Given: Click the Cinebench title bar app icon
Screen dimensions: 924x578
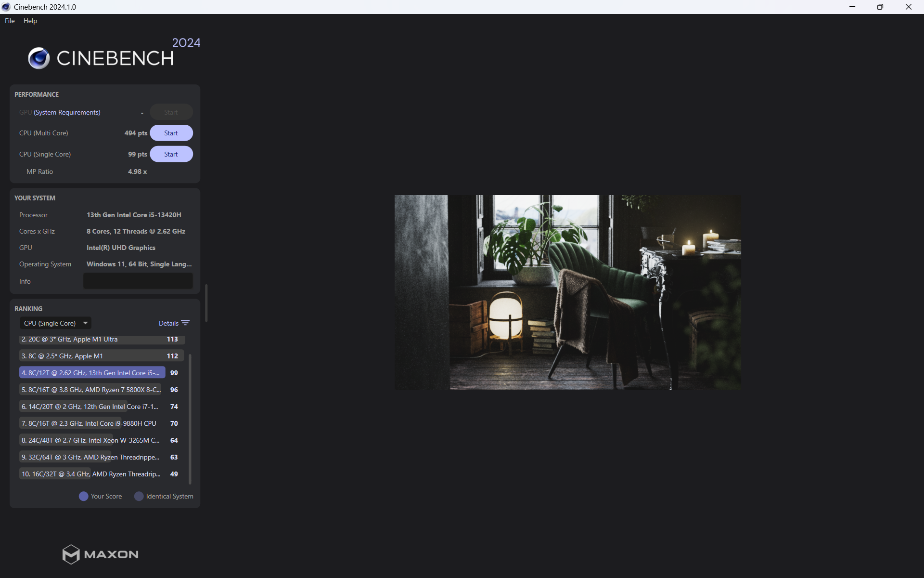Looking at the screenshot, I should [x=6, y=7].
